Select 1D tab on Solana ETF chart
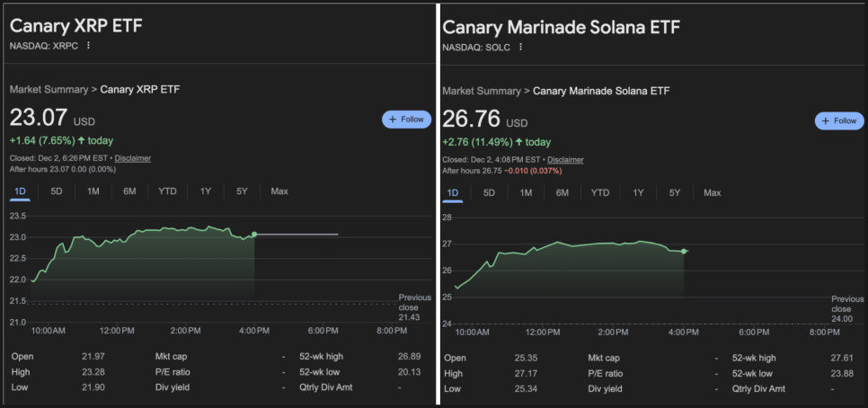The width and height of the screenshot is (868, 408). 453,192
